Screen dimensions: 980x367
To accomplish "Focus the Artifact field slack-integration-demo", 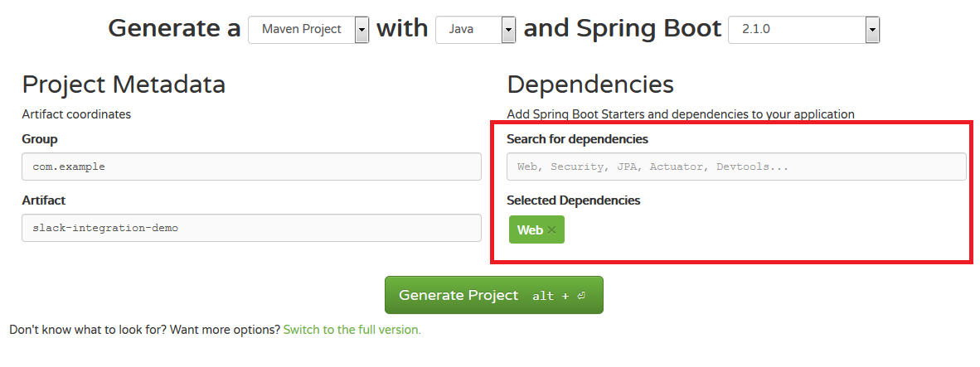I will click(x=251, y=228).
